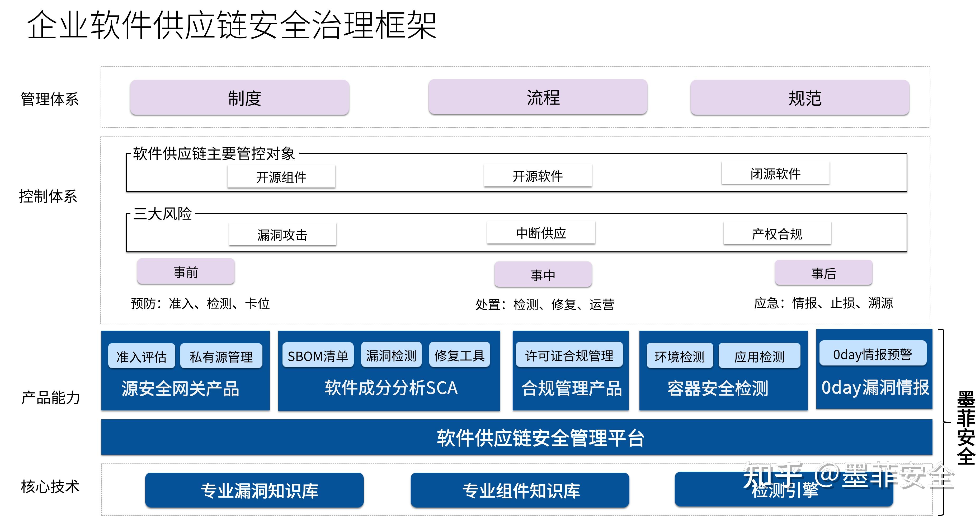Image resolution: width=980 pixels, height=516 pixels.
Task: Click the 专业漏洞知识库 box
Action: tap(254, 490)
